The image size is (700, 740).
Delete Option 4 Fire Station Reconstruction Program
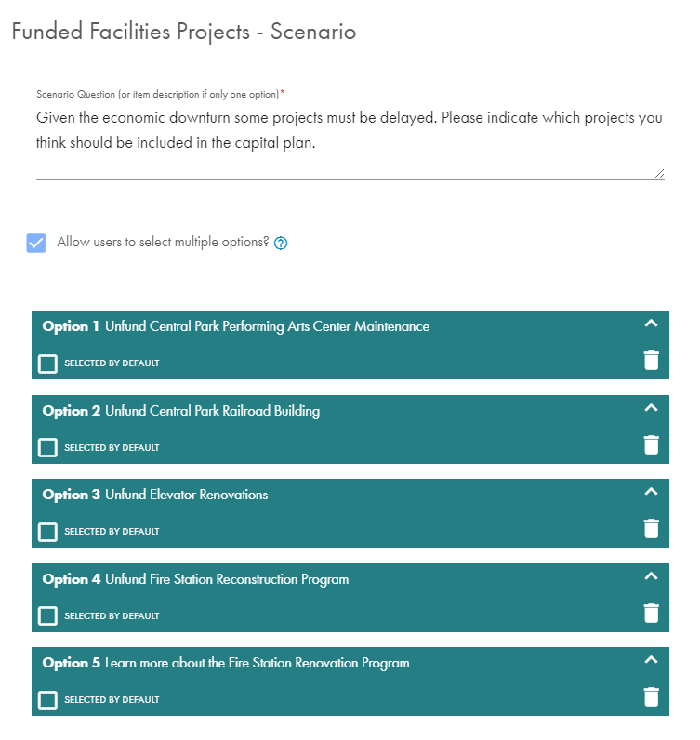point(651,614)
